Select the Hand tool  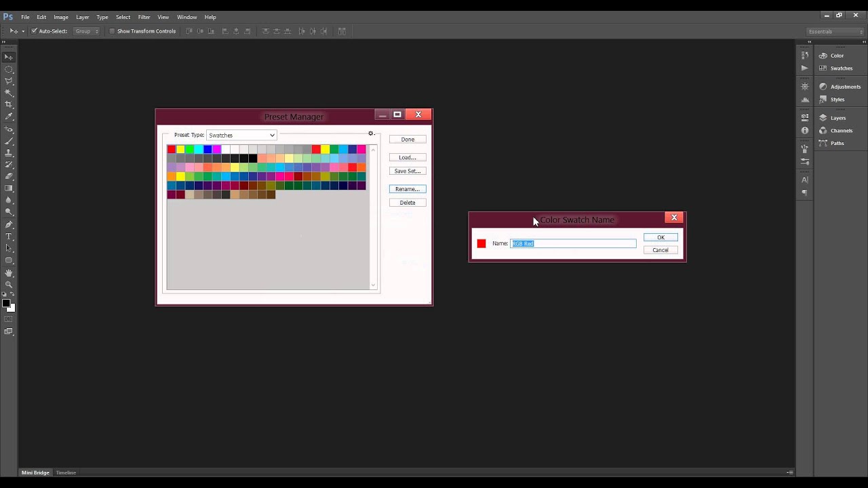(9, 272)
